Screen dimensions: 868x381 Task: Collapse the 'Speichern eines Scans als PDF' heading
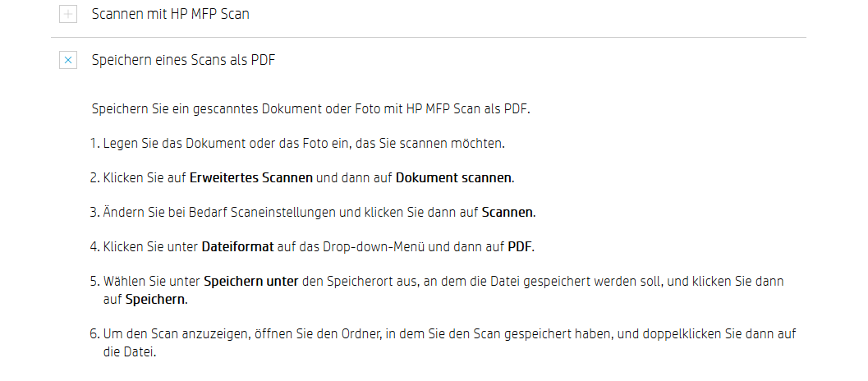tap(183, 60)
